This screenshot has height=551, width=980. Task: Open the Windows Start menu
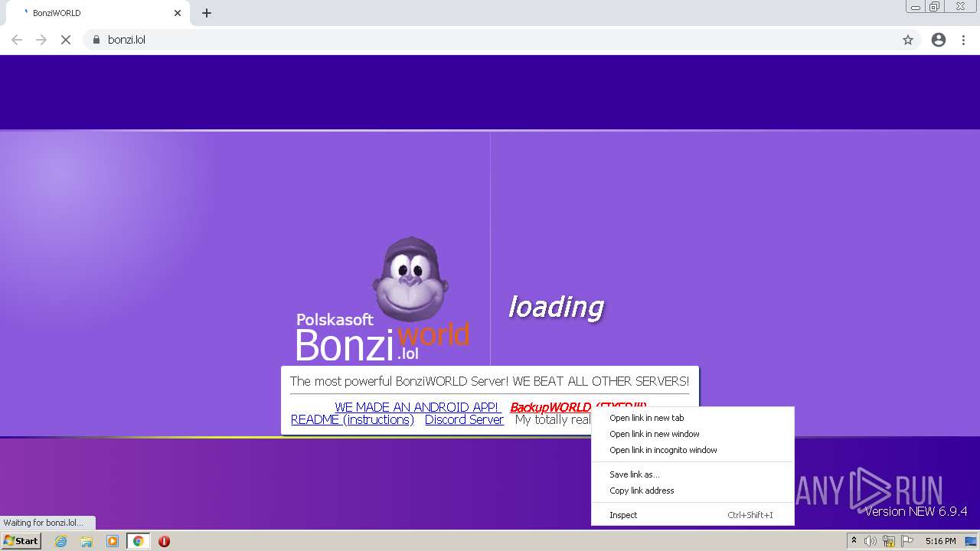coord(21,541)
